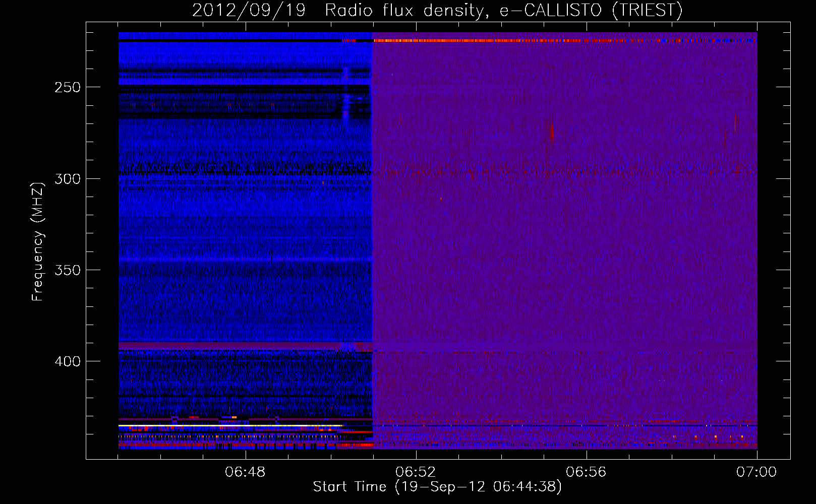Click the 400 frequency tick label
816x504 pixels.
tap(68, 362)
